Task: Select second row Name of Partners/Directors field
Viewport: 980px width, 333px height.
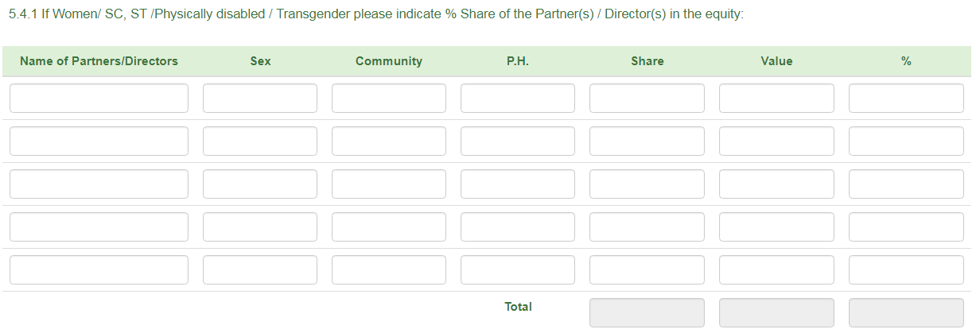Action: pos(99,141)
